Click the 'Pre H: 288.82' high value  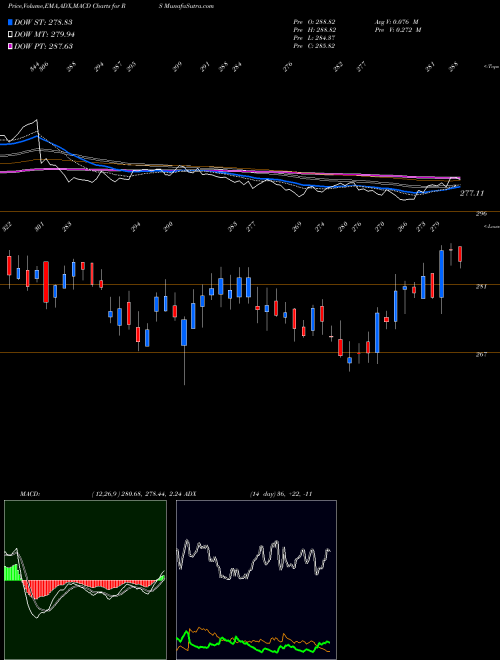314,30
